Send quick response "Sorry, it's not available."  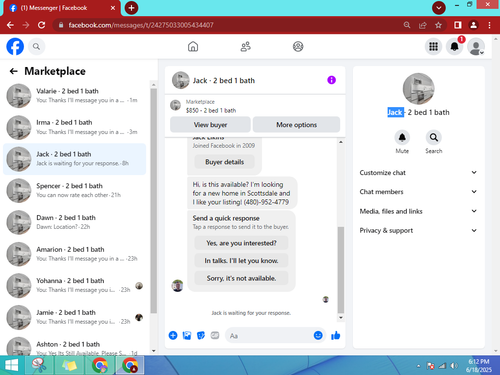point(241,278)
